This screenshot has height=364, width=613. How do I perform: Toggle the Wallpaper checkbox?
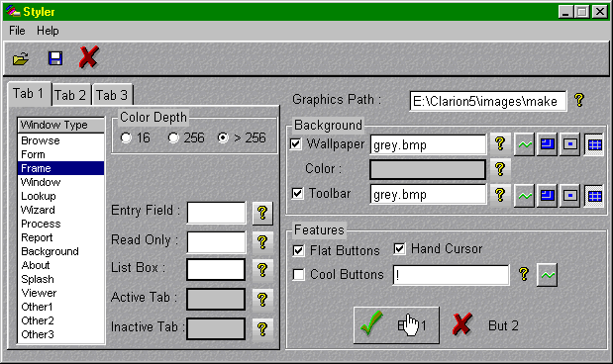[296, 144]
